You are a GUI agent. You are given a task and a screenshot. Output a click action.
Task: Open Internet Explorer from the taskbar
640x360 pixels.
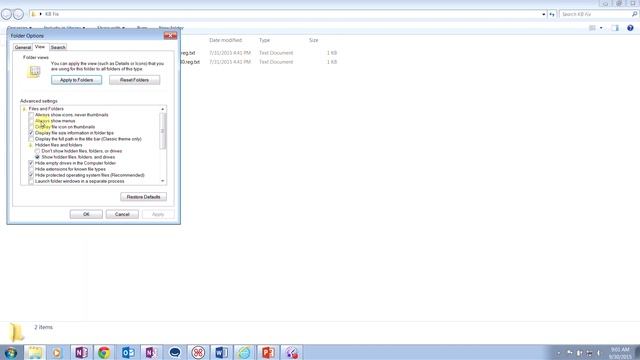click(244, 352)
